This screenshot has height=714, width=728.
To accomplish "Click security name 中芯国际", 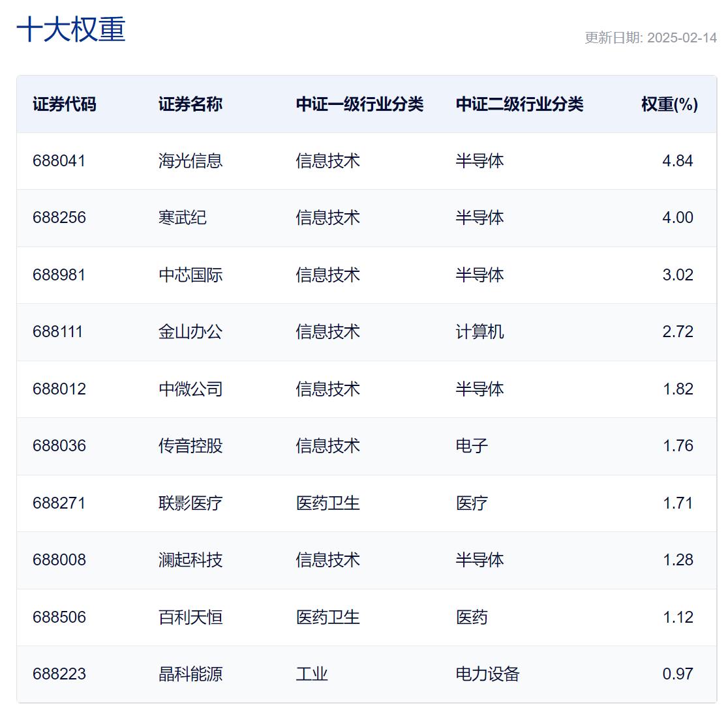I will (x=190, y=275).
